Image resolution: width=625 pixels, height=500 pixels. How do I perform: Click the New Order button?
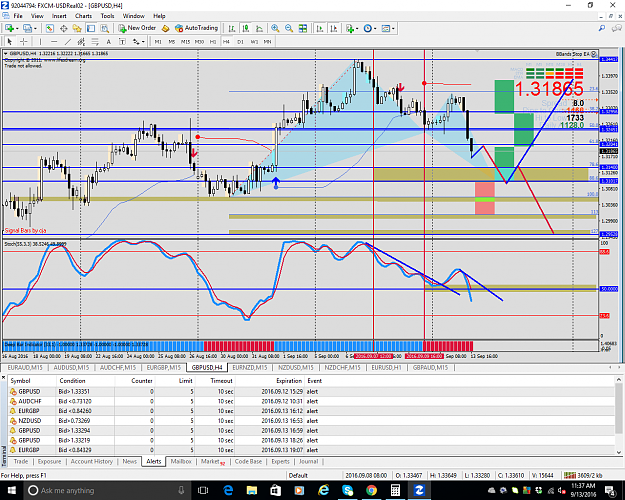137,28
